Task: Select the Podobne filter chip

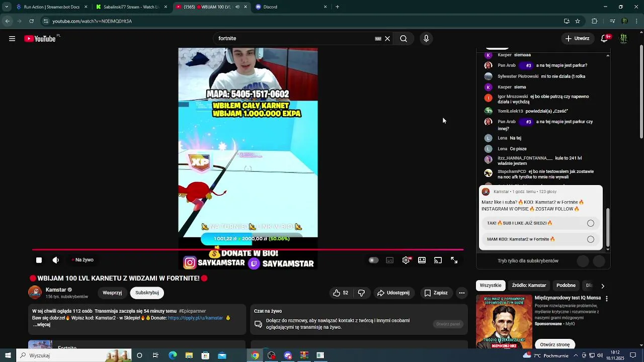Action: [x=566, y=286]
